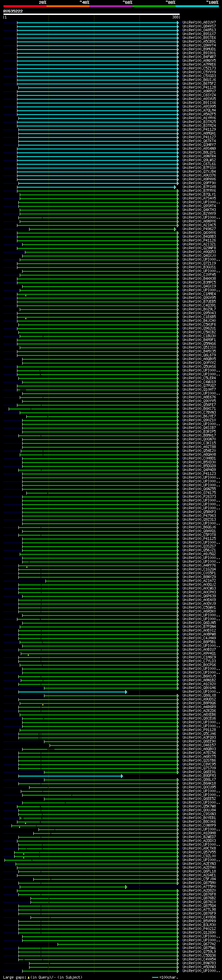Screen dimensions: 222x980
Task: Open hit UniRef100_P41123
Action: point(199,473)
